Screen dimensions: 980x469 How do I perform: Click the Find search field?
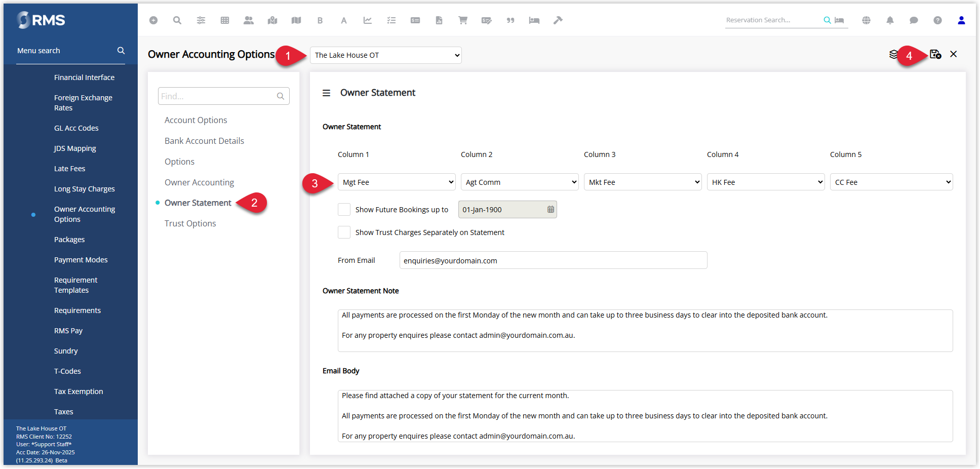coord(223,96)
